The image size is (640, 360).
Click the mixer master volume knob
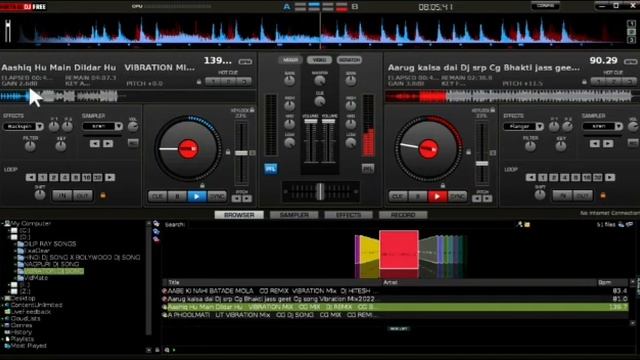(x=320, y=81)
